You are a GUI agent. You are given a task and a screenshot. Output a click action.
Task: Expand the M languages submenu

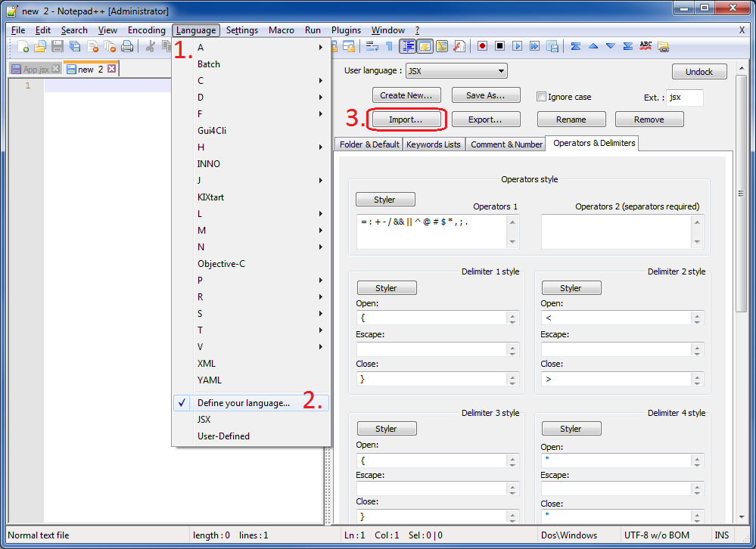(251, 230)
